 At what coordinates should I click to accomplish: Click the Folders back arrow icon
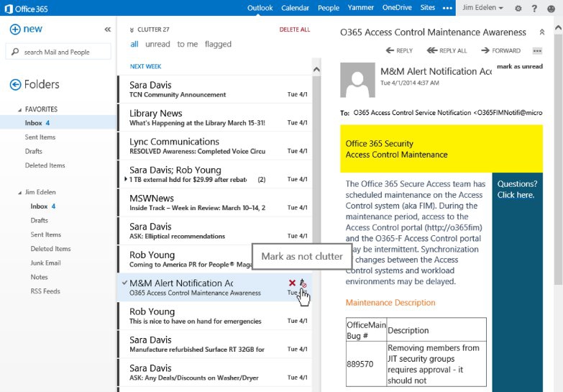coord(15,84)
